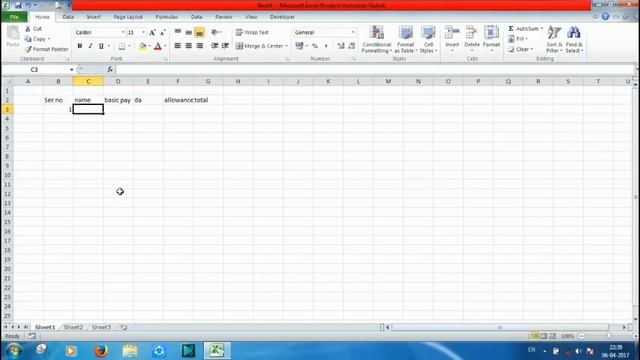Switch to Sheet3 worksheet tab
The height and width of the screenshot is (360, 640).
pos(101,327)
